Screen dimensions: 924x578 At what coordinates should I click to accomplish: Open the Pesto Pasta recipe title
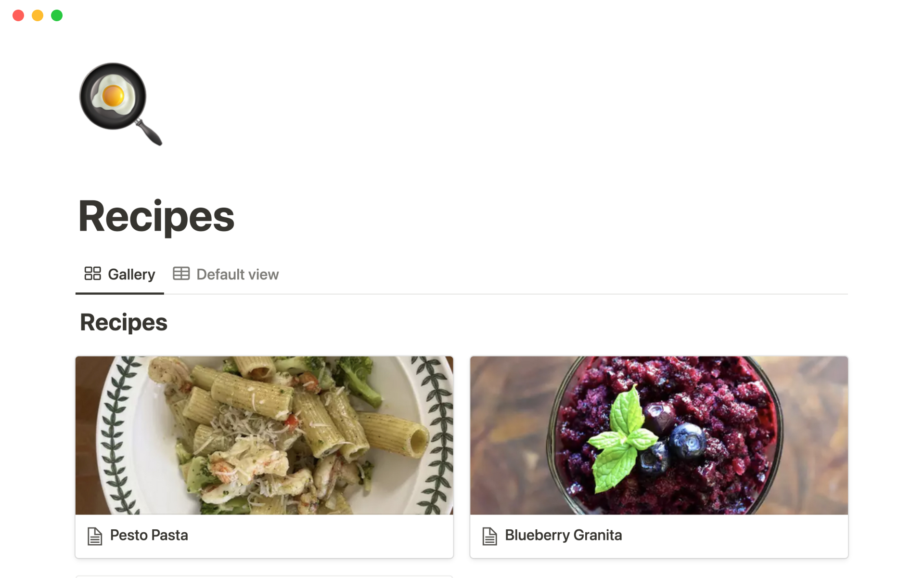[x=149, y=535]
